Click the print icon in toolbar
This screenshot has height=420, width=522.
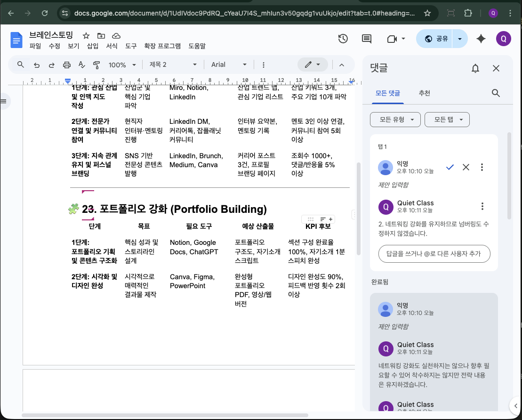pyautogui.click(x=67, y=65)
